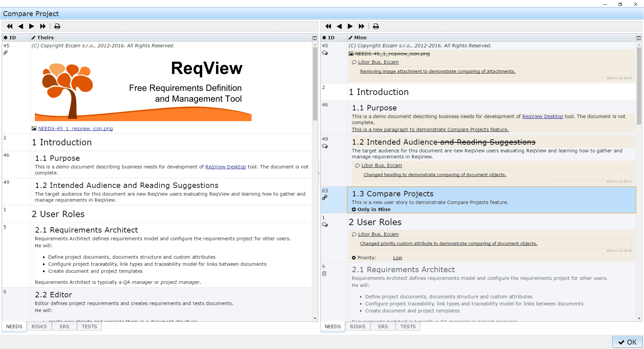Switch to SRS tab in Theirs pane
Screen dimensions: 644x349
(x=64, y=327)
